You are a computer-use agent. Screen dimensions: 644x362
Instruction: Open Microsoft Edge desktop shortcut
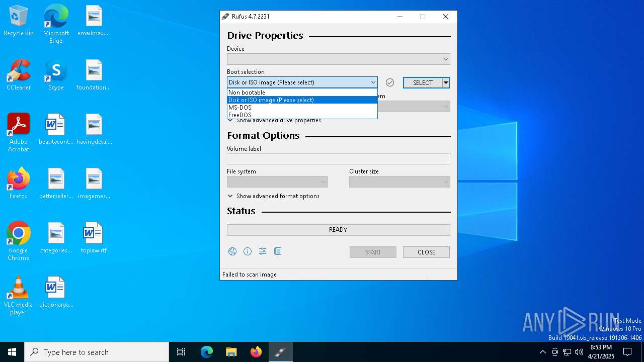(56, 24)
